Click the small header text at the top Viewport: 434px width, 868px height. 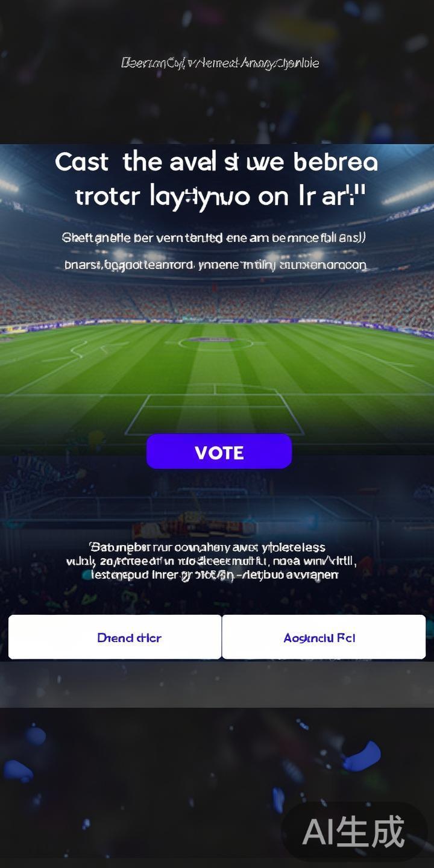click(x=219, y=63)
